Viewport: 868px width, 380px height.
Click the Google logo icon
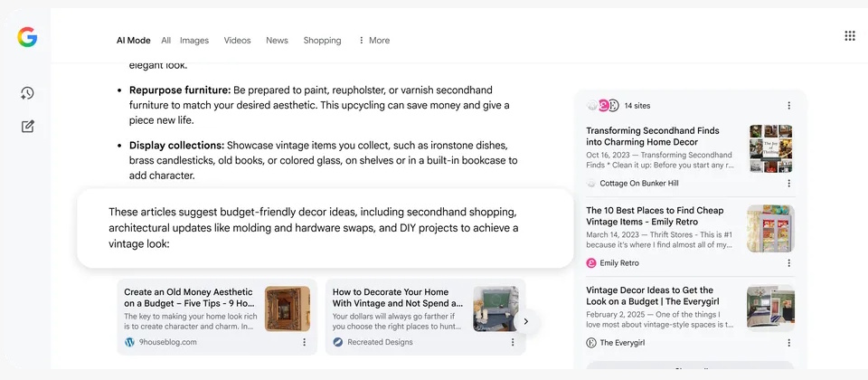pyautogui.click(x=27, y=37)
